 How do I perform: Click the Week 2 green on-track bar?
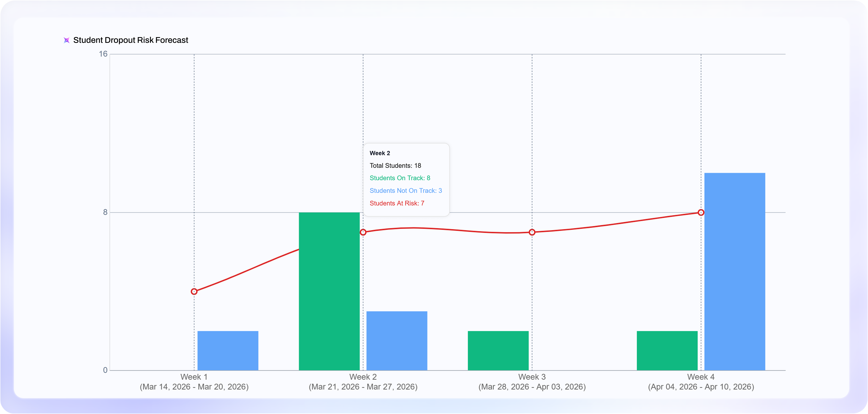pyautogui.click(x=329, y=291)
